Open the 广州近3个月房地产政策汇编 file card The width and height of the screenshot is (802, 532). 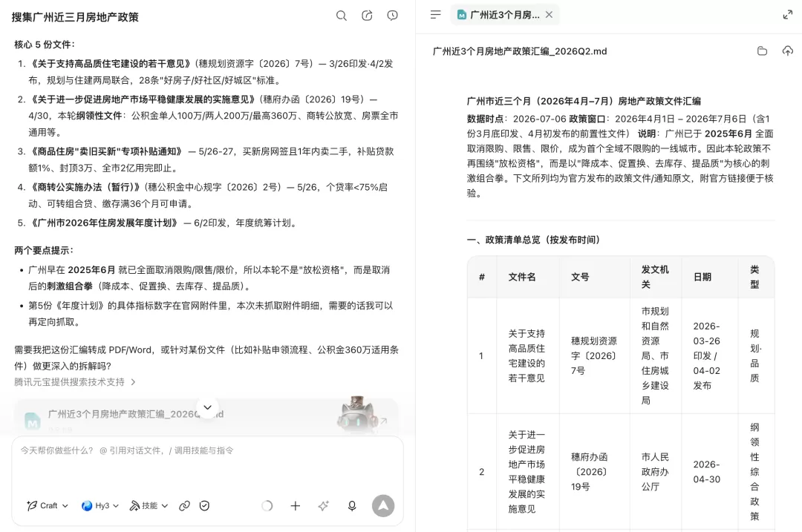pos(206,416)
